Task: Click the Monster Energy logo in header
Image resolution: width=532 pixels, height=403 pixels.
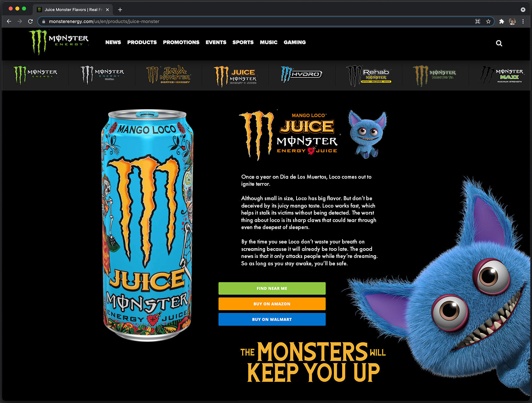Action: [59, 42]
